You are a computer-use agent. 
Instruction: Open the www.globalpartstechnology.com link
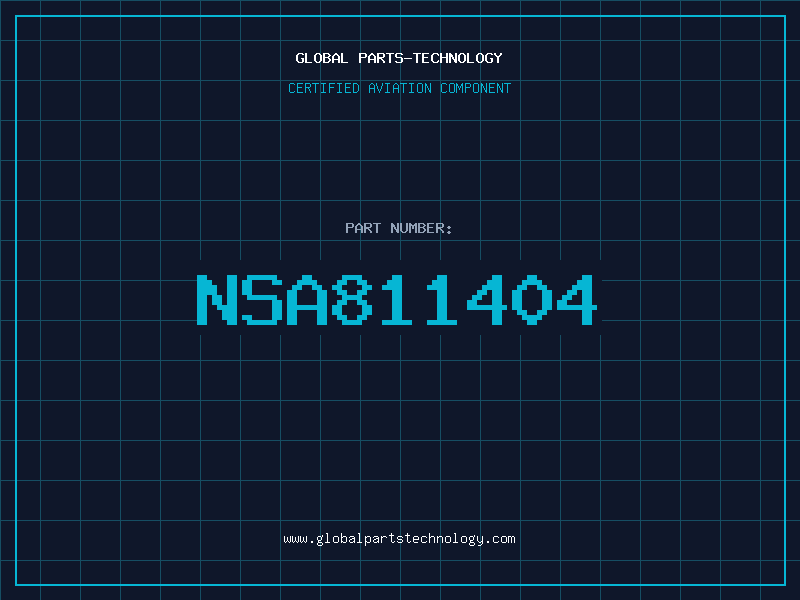(x=399, y=539)
